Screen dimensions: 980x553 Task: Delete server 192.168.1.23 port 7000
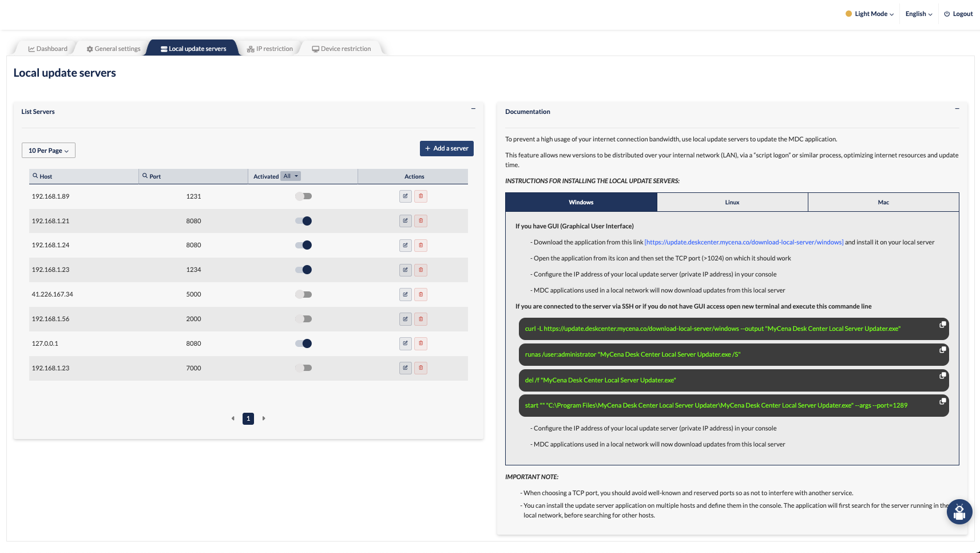pyautogui.click(x=421, y=368)
